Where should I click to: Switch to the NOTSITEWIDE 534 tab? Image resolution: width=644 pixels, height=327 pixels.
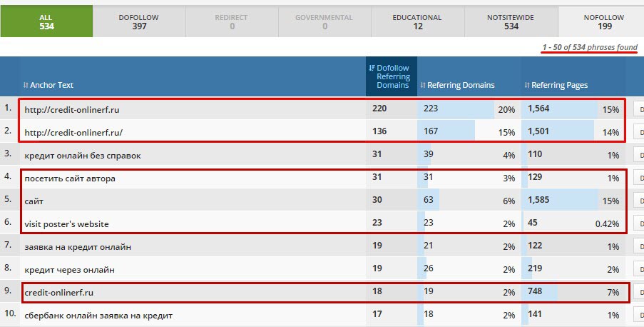(x=511, y=21)
